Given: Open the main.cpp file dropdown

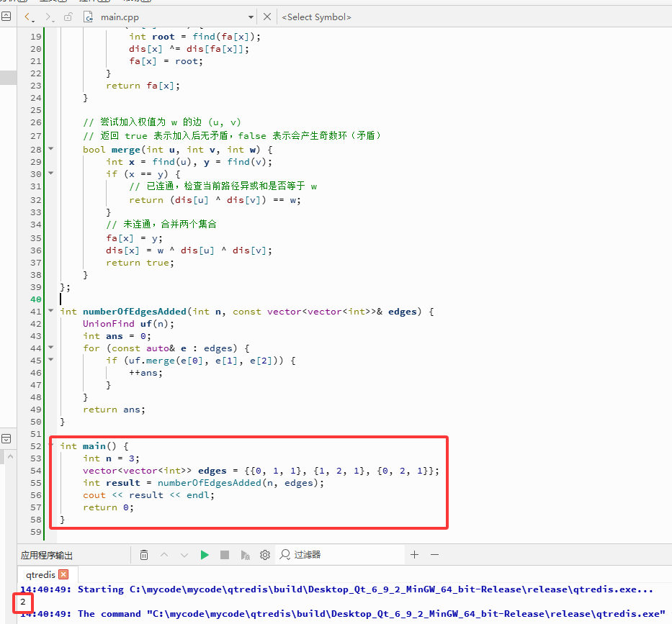Looking at the screenshot, I should click(251, 17).
